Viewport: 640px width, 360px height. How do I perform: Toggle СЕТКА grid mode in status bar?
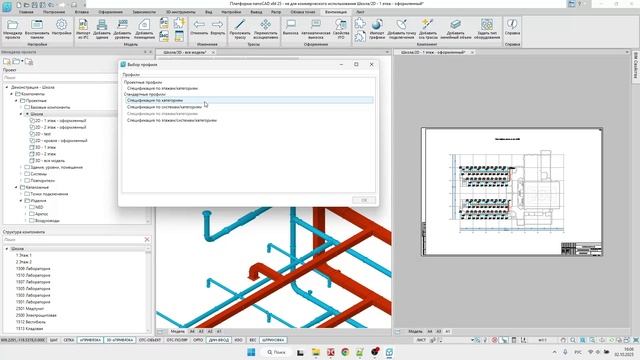pyautogui.click(x=69, y=340)
